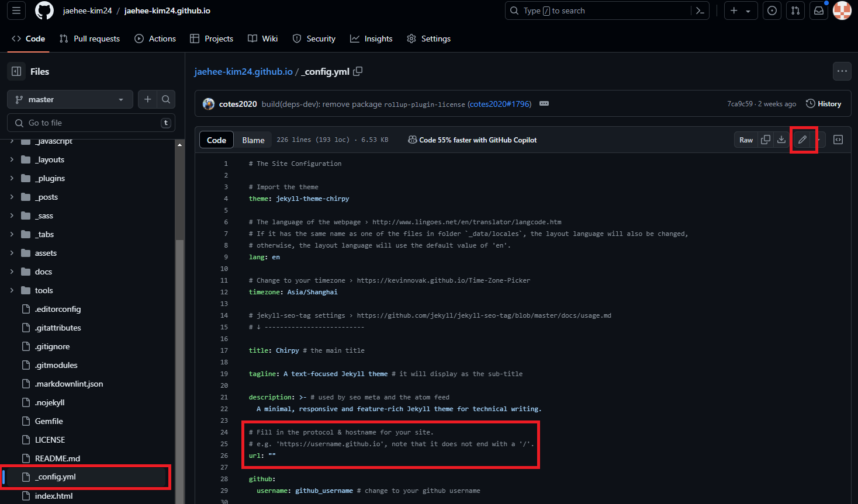This screenshot has height=504, width=858.
Task: Open commit 7ca9c59 link
Action: (740, 104)
